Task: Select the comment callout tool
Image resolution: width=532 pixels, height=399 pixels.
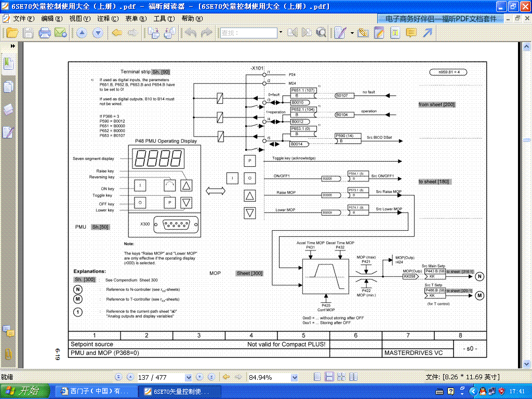Action: [411, 33]
